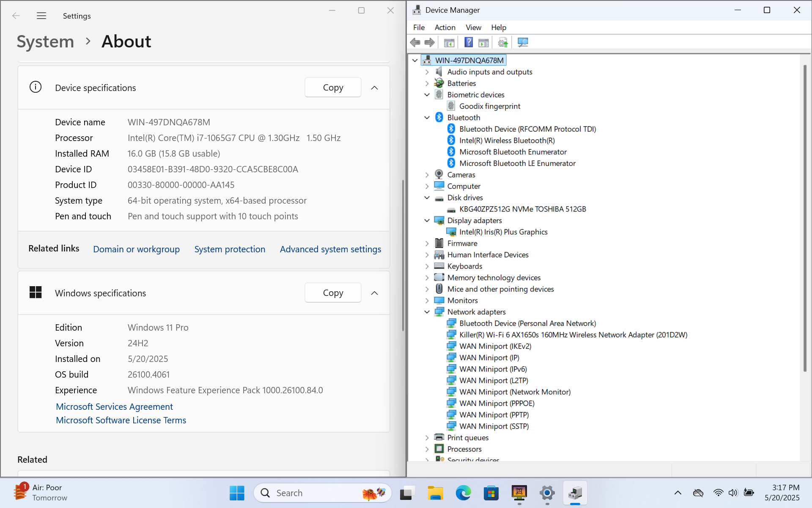Screen dimensions: 812x508
Task: Click Show/Hide console tree toolbar icon
Action: (449, 42)
